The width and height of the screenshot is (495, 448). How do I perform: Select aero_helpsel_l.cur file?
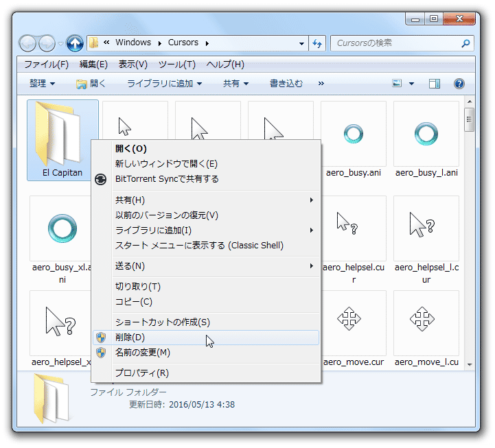click(x=426, y=239)
